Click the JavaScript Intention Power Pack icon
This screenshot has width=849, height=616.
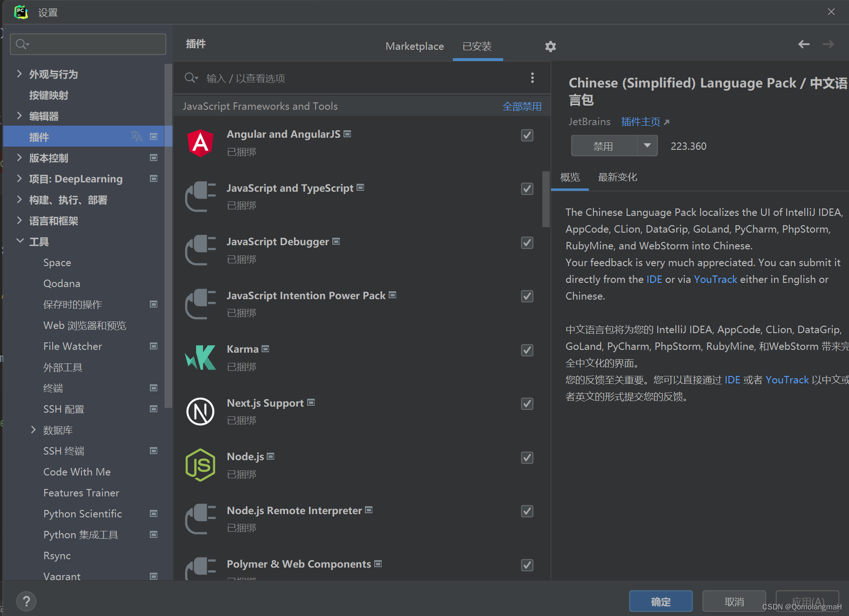[200, 304]
